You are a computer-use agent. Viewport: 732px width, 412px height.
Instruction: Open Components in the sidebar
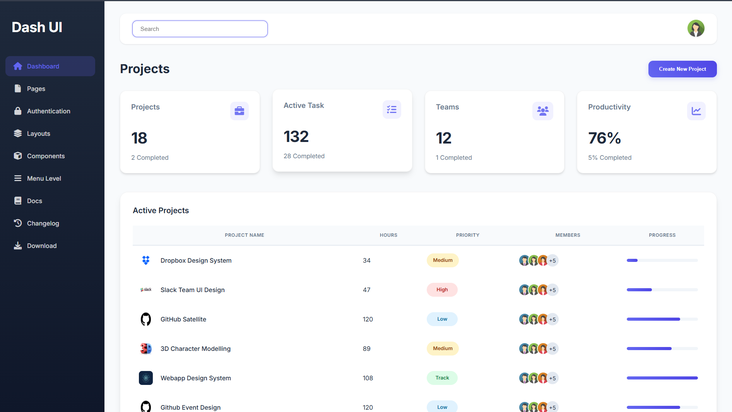[x=45, y=156]
